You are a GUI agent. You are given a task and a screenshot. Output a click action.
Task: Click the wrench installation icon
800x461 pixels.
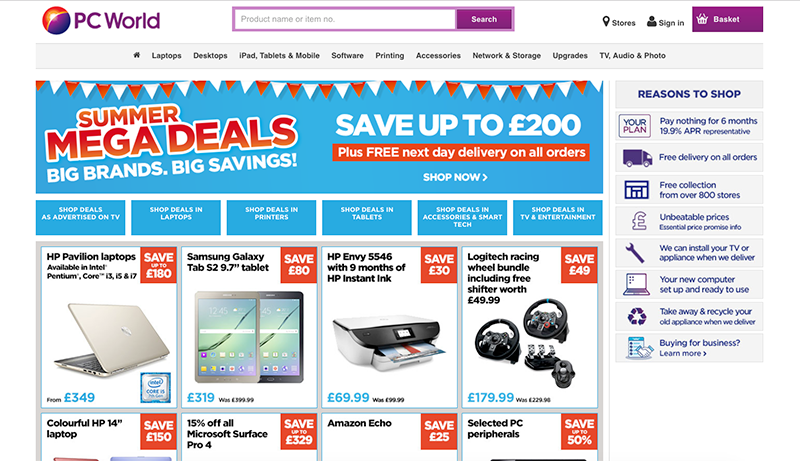635,252
